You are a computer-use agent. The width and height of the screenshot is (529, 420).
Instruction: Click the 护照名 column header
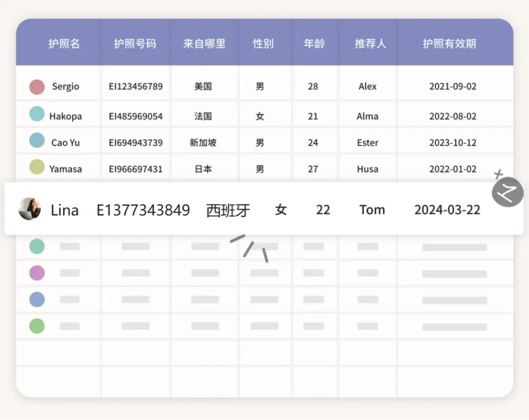[64, 43]
